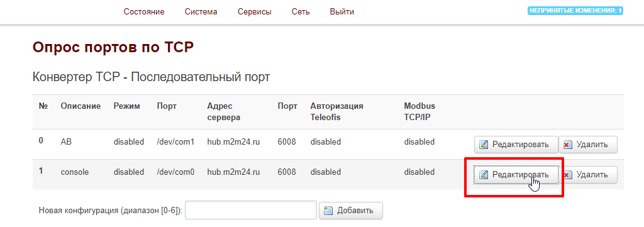644x227 pixels.
Task: Select the description text console
Action: click(x=75, y=172)
